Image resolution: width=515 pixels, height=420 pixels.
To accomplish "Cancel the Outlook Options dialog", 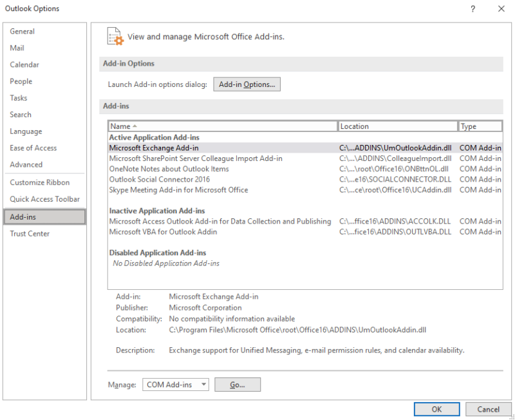I will [x=488, y=409].
